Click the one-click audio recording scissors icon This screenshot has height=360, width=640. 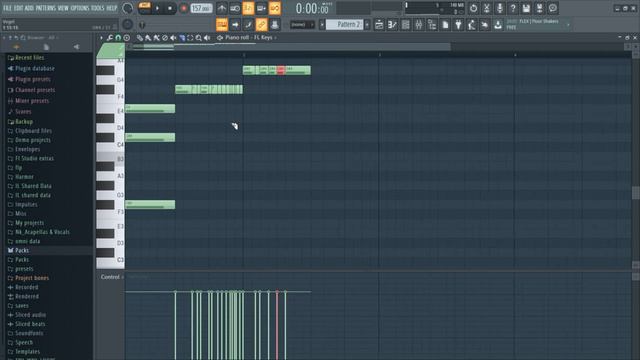[x=487, y=8]
